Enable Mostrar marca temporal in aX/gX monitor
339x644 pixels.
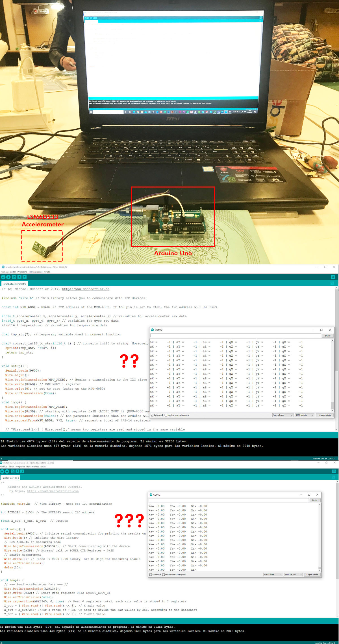[166, 415]
